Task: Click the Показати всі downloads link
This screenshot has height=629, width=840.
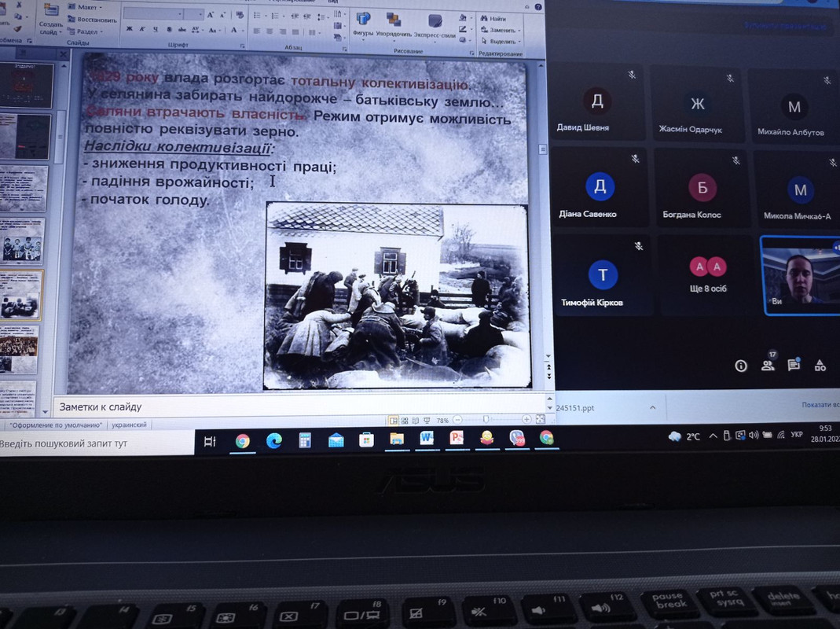Action: click(x=820, y=404)
